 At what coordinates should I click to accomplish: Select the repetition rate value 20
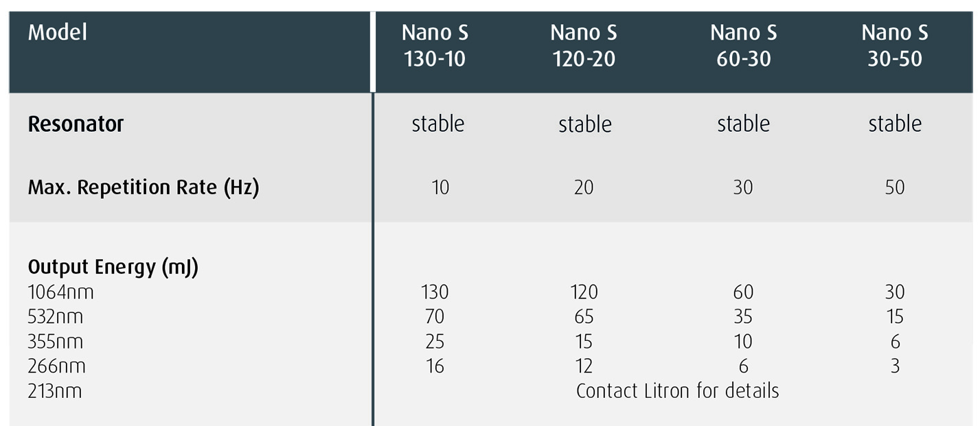click(x=584, y=187)
